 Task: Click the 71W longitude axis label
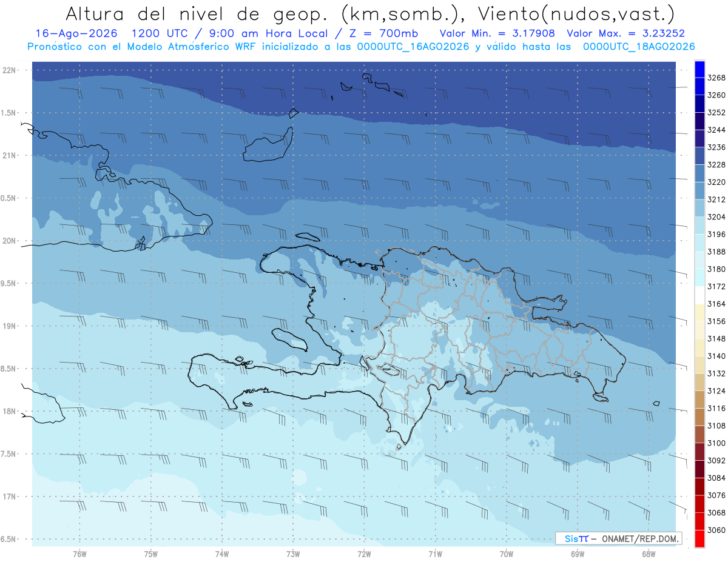click(x=435, y=554)
